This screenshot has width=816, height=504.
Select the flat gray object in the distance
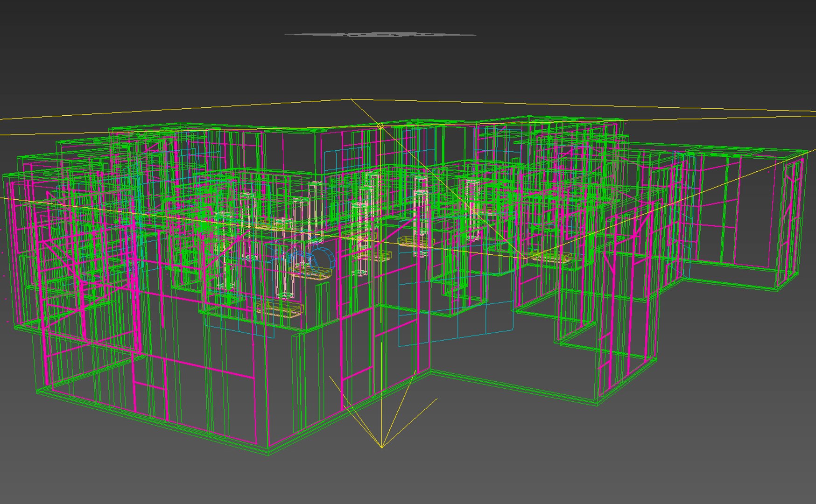click(x=380, y=35)
